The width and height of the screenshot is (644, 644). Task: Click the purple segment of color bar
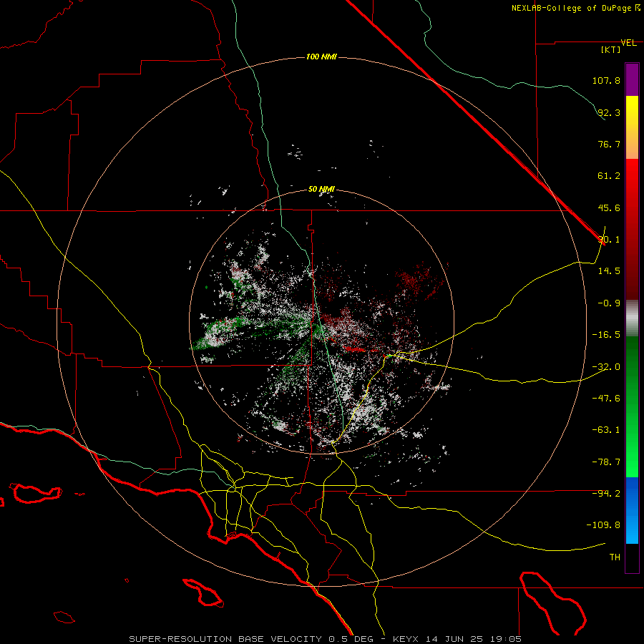(x=632, y=79)
